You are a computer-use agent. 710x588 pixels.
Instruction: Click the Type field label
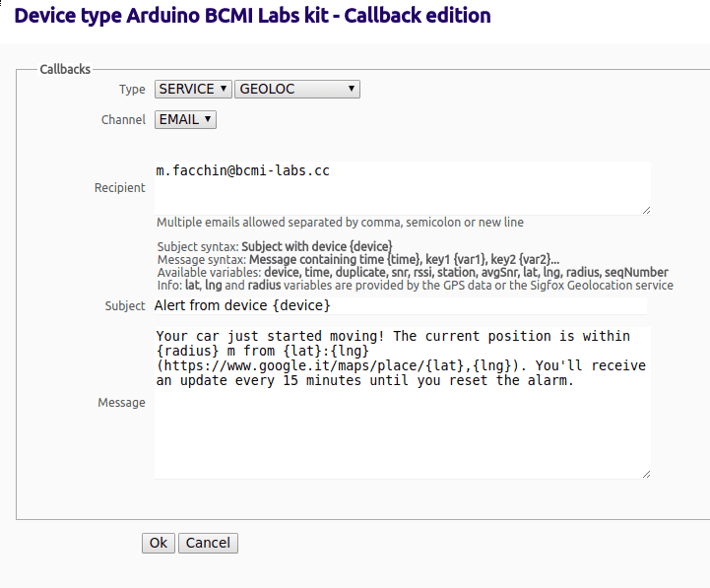pyautogui.click(x=132, y=90)
